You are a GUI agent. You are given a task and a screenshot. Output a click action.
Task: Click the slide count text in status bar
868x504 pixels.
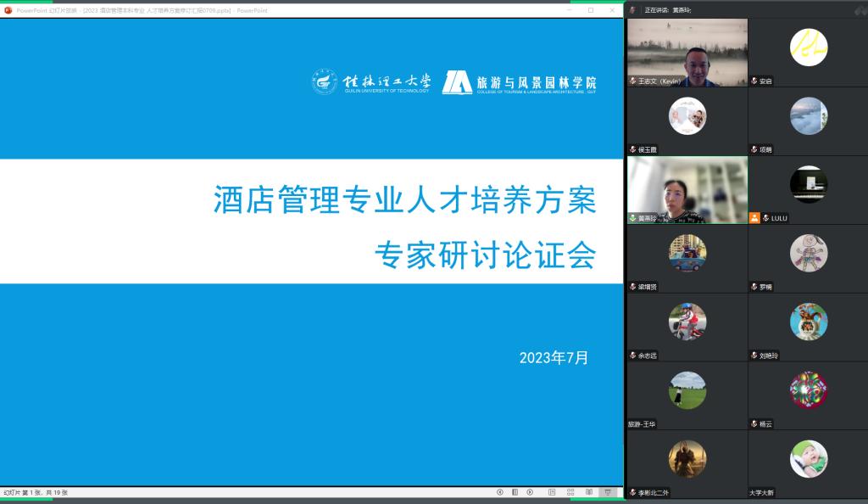click(x=36, y=492)
